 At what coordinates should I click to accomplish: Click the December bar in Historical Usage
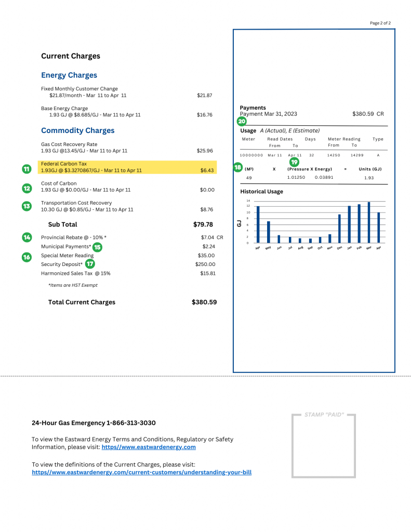[x=339, y=229]
